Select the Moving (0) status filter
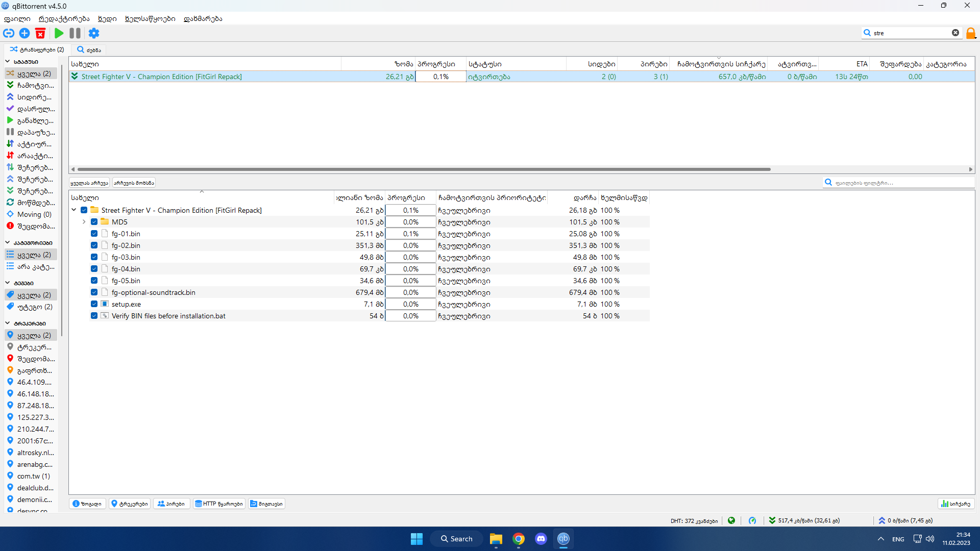Image resolution: width=980 pixels, height=551 pixels. [x=31, y=214]
